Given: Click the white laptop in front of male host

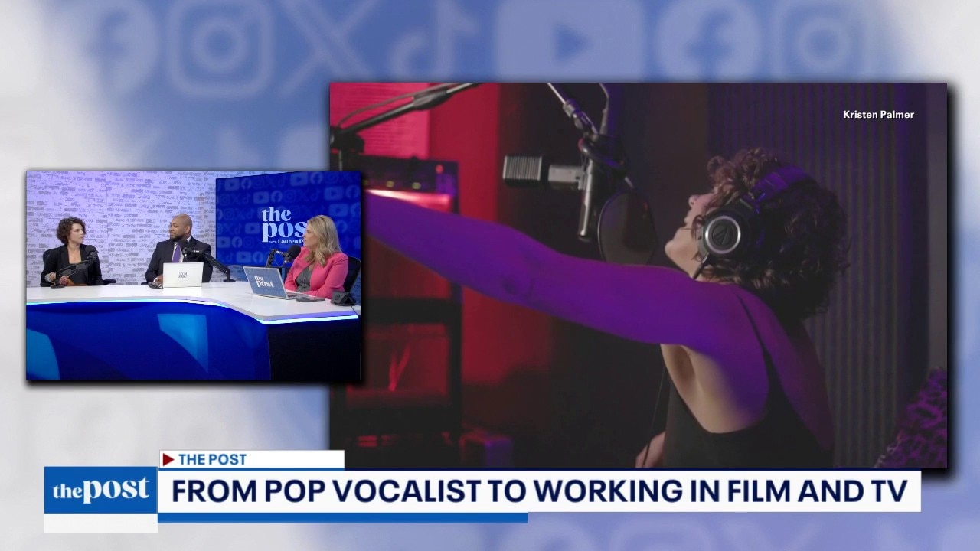Looking at the screenshot, I should pos(182,275).
